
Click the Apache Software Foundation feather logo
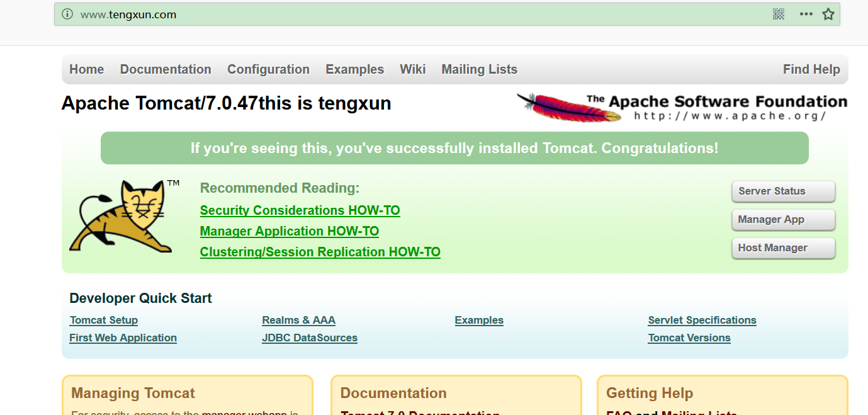coord(682,107)
